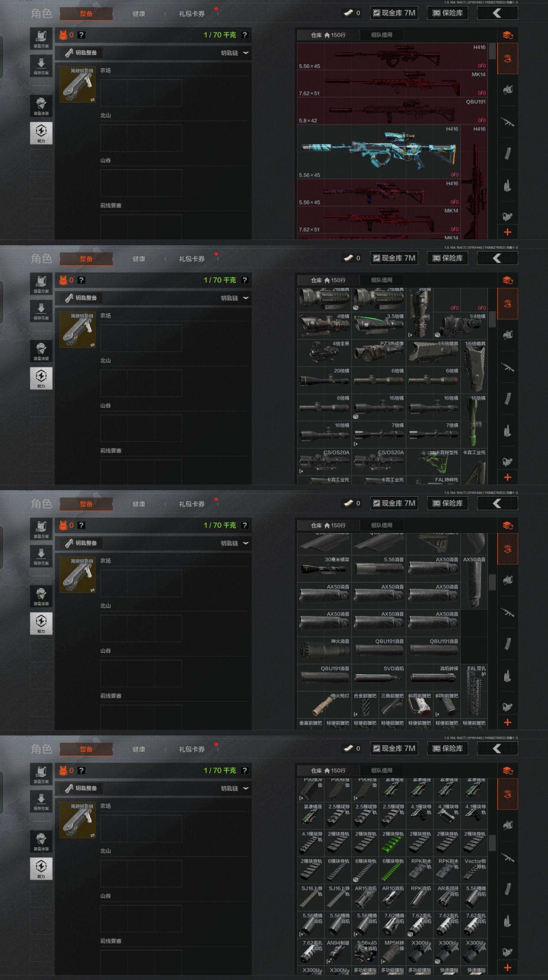Select the 神火消音 suppressor item
The height and width of the screenshot is (980, 548).
pos(324,650)
